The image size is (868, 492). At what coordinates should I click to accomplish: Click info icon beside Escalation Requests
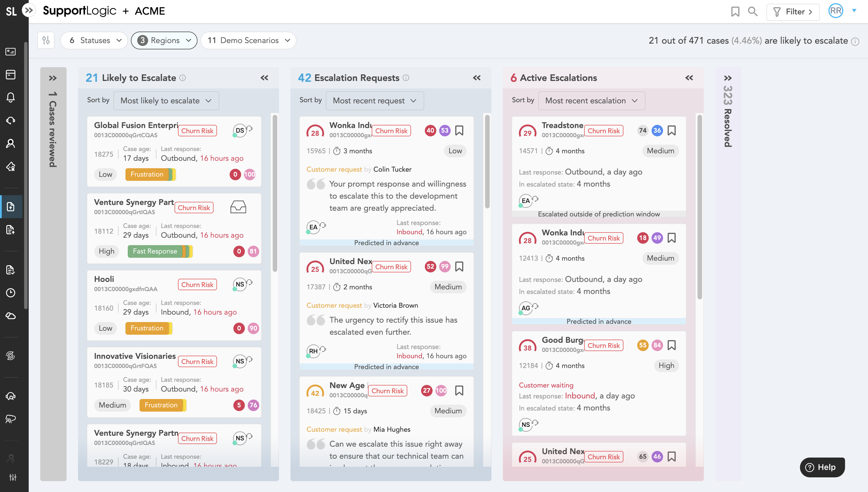point(406,78)
